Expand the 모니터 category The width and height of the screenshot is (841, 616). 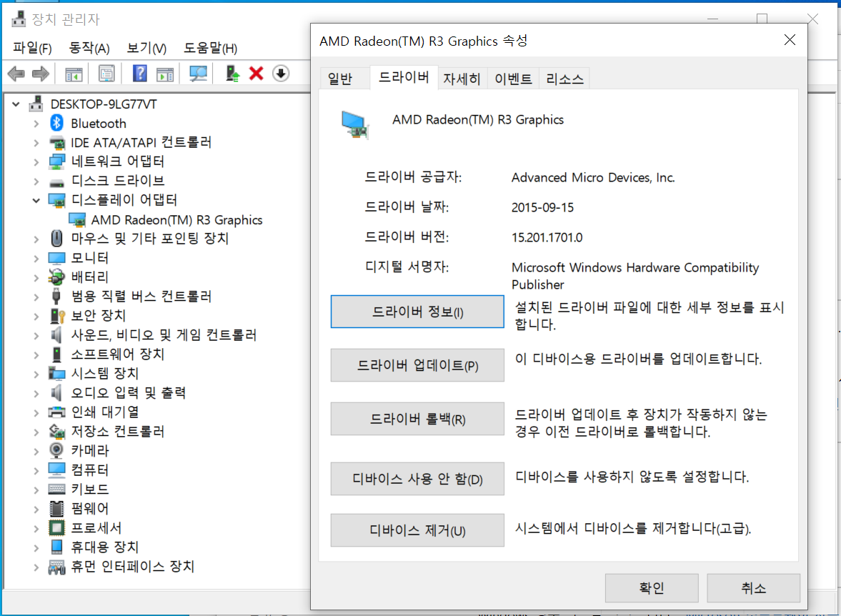[36, 259]
